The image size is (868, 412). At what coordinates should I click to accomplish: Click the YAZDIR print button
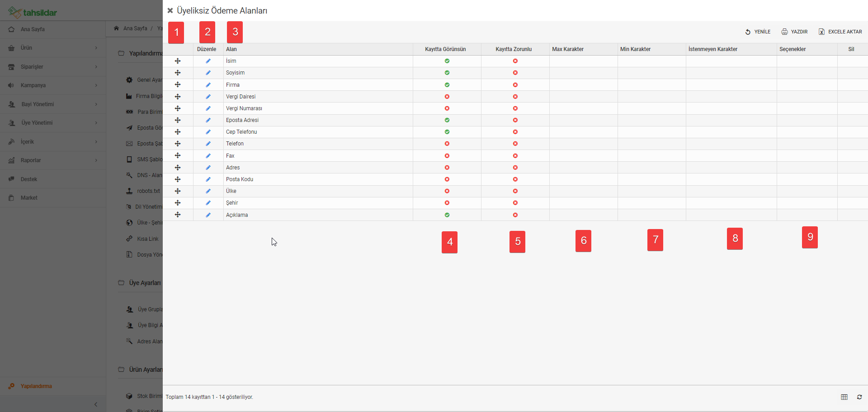[x=794, y=32]
